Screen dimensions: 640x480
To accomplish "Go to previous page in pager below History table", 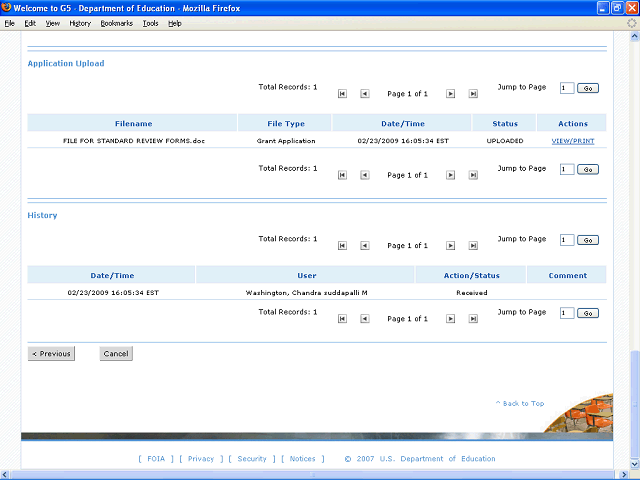I will pyautogui.click(x=364, y=319).
